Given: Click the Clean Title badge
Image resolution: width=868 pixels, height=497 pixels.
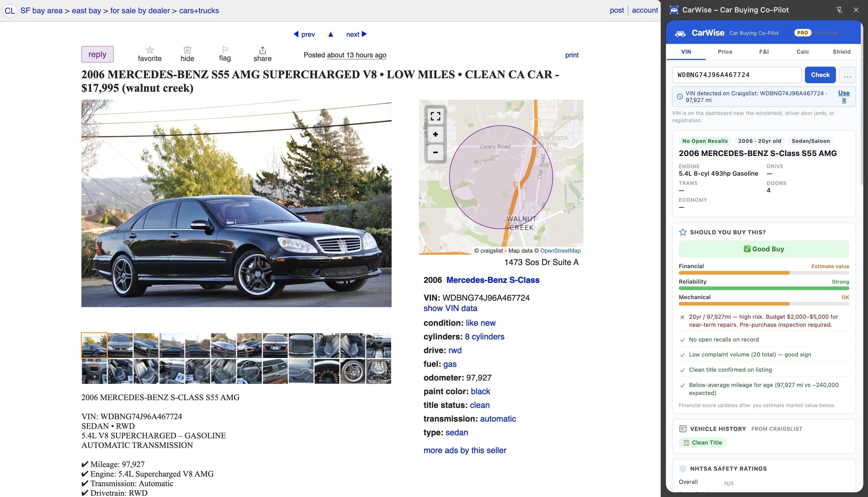Looking at the screenshot, I should pos(703,442).
